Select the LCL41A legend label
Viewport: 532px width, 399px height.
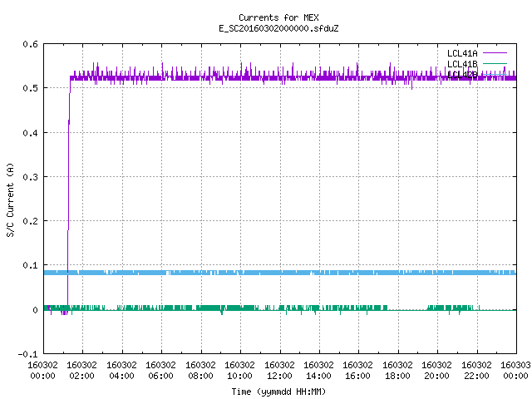tap(462, 53)
